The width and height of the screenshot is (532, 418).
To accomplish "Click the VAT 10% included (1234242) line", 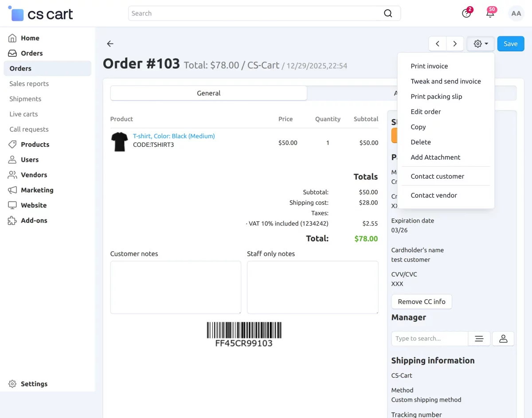I will 287,223.
